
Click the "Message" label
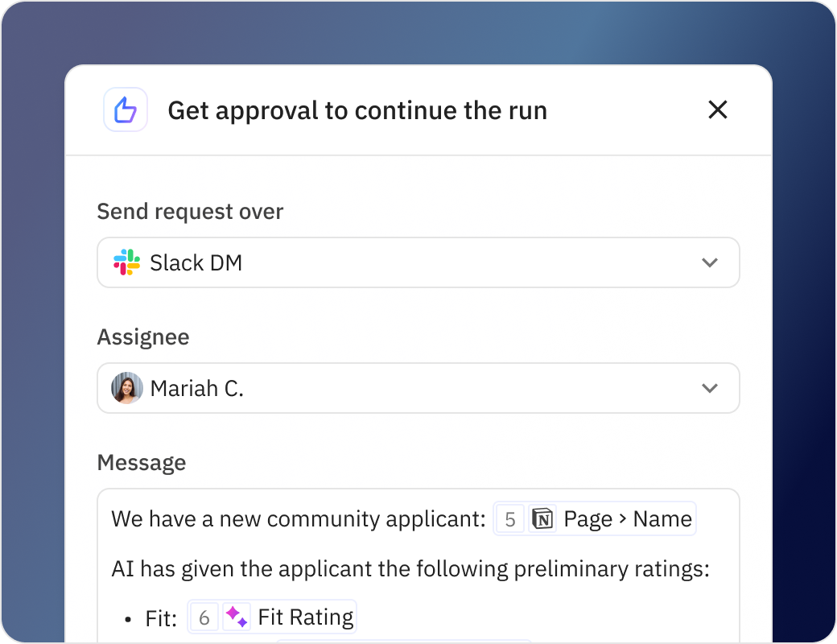pos(142,462)
